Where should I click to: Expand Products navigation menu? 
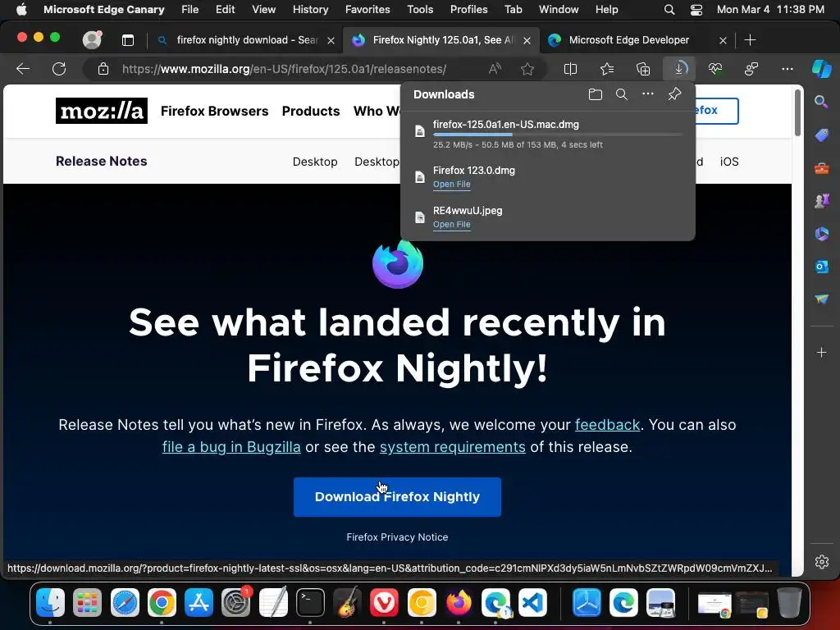[311, 111]
